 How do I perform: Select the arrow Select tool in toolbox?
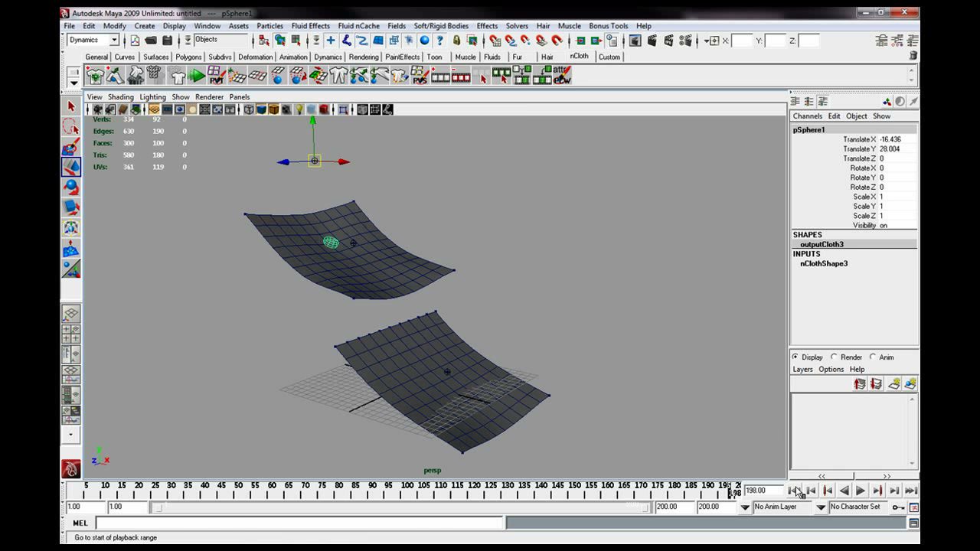click(71, 106)
